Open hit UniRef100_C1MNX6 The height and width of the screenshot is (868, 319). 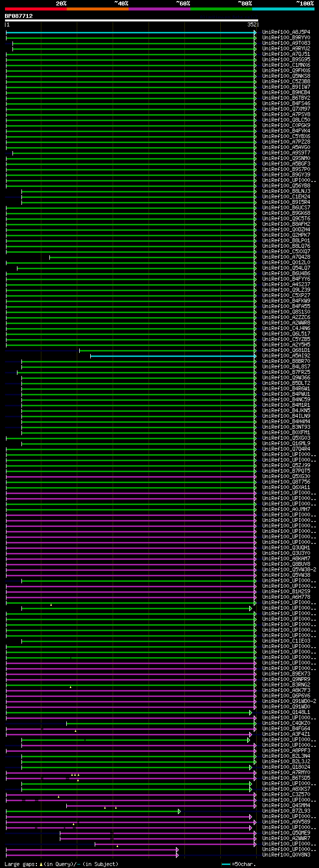tap(286, 65)
